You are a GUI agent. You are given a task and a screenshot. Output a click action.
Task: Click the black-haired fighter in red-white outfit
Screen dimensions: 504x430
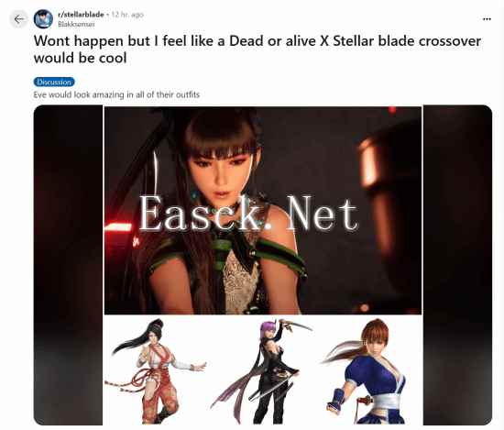tap(154, 370)
